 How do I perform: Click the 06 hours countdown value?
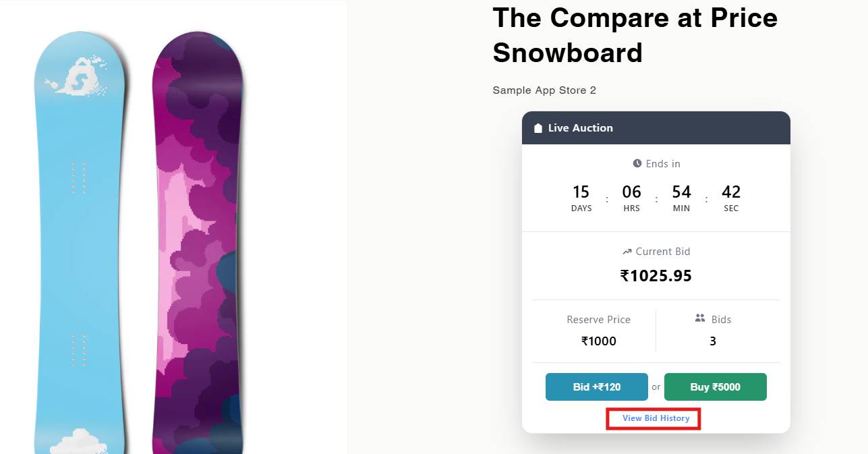pos(631,192)
